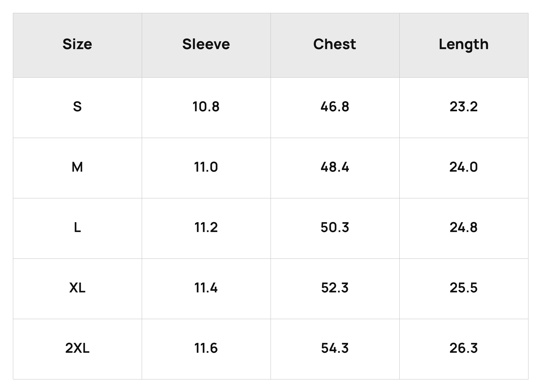Click the 48.4 chest value
The image size is (541, 392).
[x=335, y=167]
